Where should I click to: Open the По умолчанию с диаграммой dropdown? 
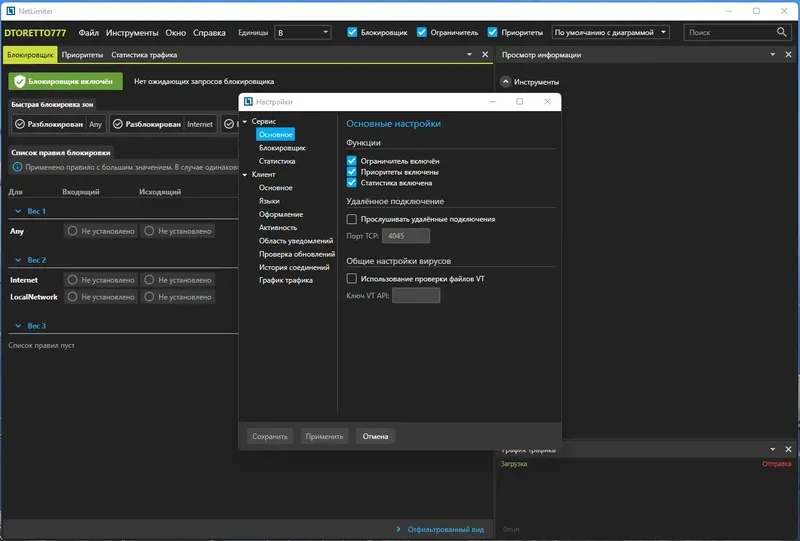pyautogui.click(x=610, y=32)
